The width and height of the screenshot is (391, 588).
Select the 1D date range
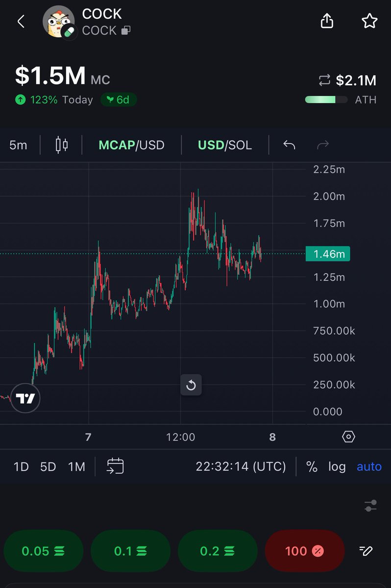click(x=21, y=466)
